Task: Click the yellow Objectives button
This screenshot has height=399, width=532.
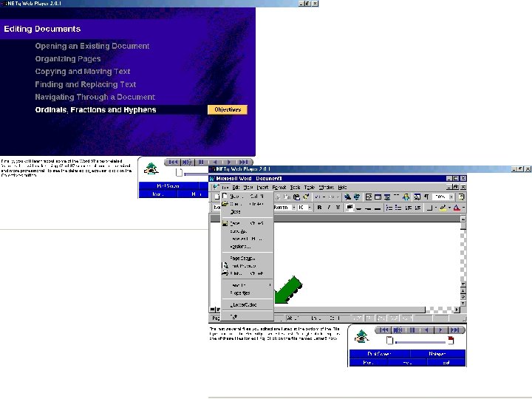Action: pos(228,109)
